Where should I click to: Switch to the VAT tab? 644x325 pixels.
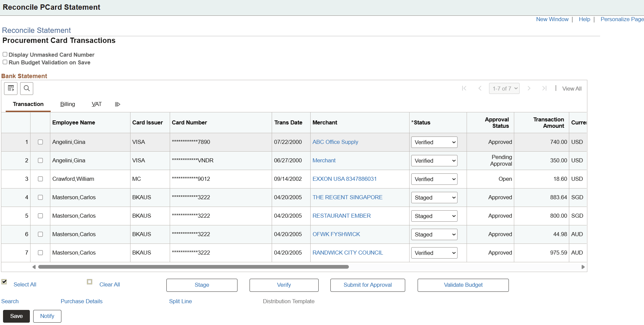[97, 104]
